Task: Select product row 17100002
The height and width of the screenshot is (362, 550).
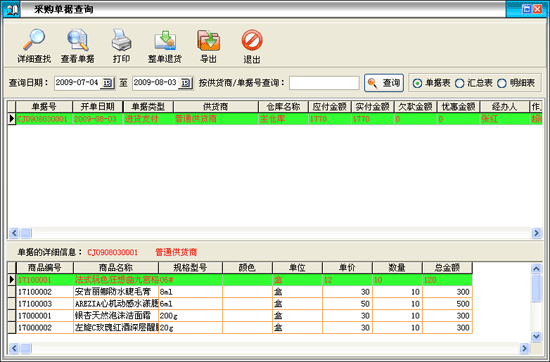Action: tap(244, 292)
